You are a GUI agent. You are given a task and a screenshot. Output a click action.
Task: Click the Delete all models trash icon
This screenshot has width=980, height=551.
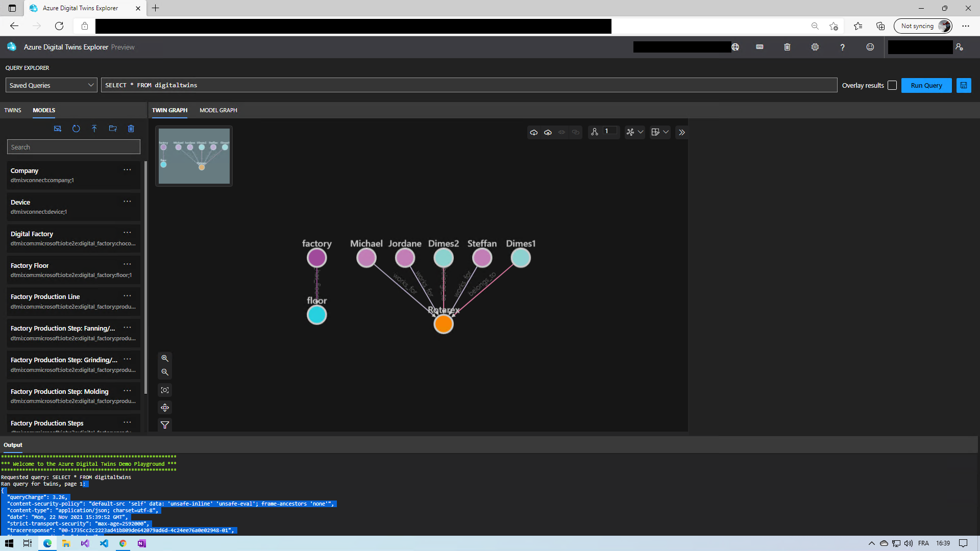click(x=131, y=129)
